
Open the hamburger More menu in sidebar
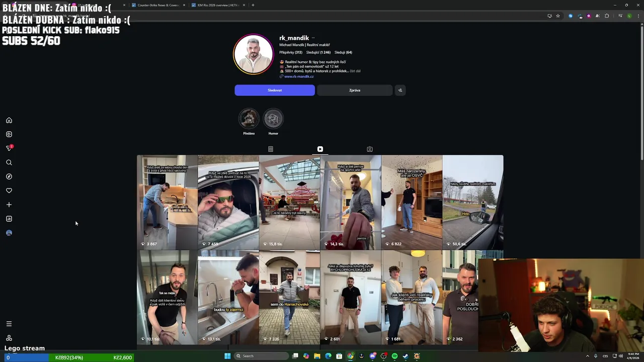(x=9, y=324)
